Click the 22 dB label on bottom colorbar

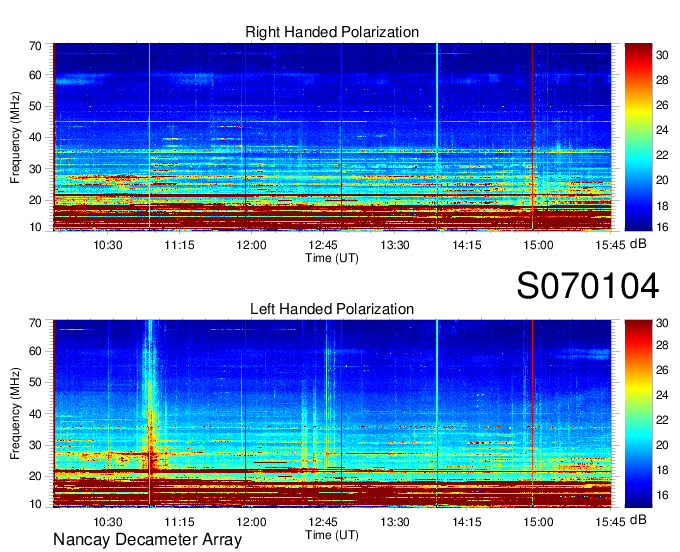tap(662, 420)
